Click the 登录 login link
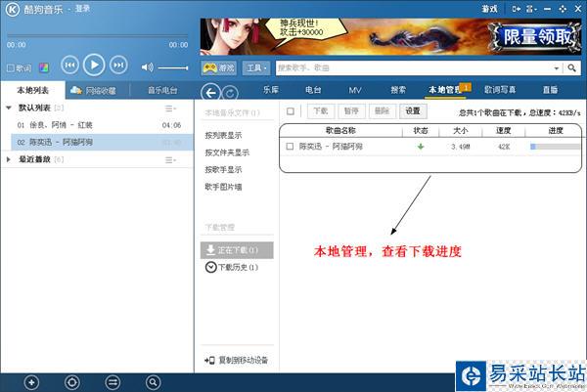This screenshot has width=587, height=392. click(82, 9)
